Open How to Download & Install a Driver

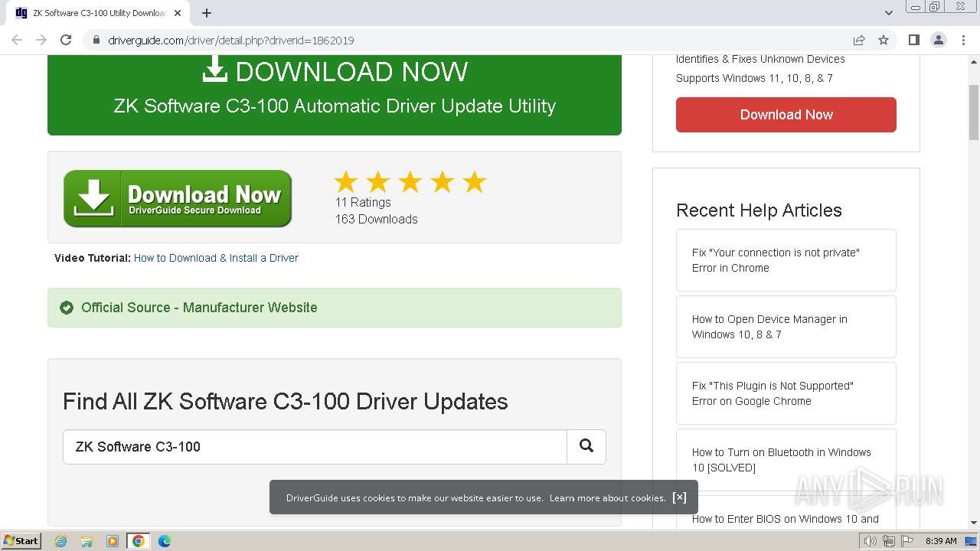point(216,258)
